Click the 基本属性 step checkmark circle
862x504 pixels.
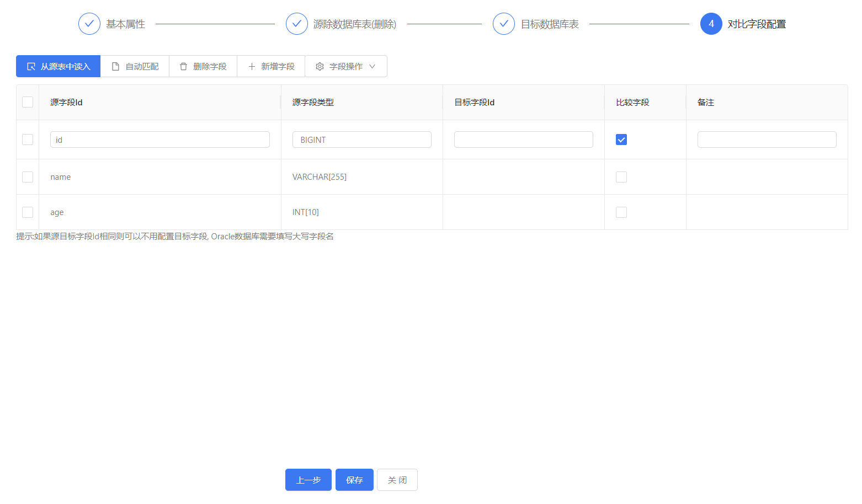click(89, 24)
